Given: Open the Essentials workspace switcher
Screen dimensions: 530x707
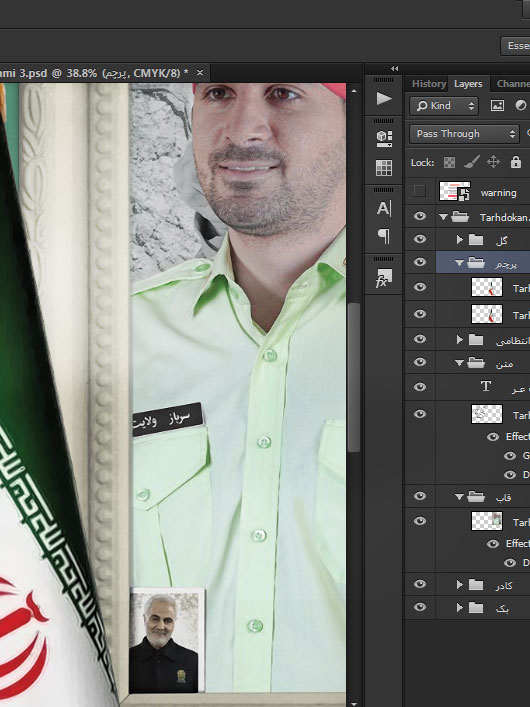Looking at the screenshot, I should pos(516,46).
